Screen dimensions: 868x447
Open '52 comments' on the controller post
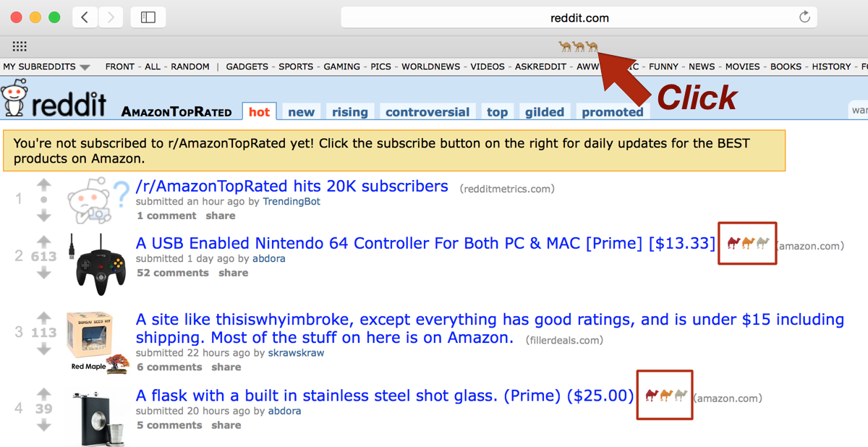[173, 273]
